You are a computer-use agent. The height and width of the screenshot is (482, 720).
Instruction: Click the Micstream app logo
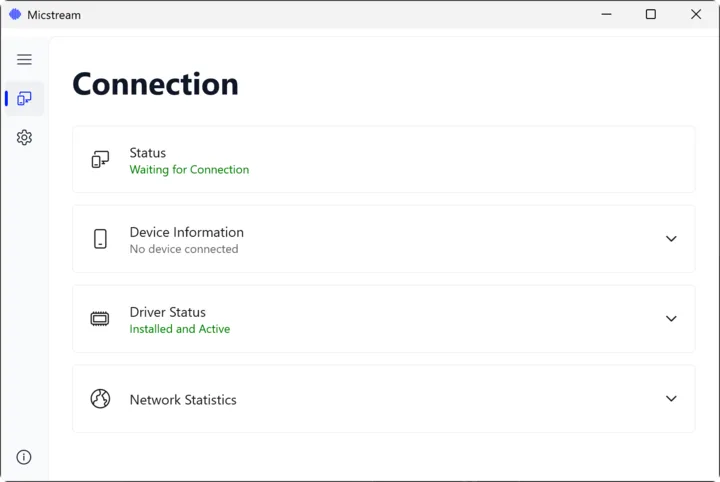(x=15, y=15)
